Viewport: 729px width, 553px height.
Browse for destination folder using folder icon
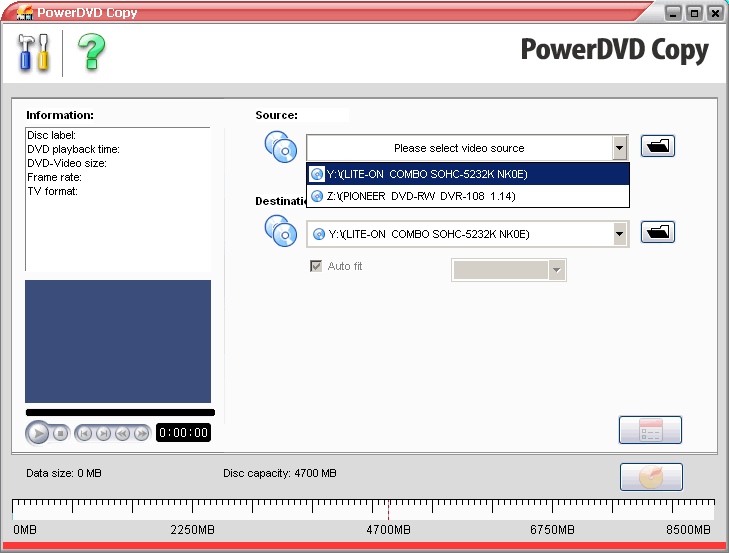click(657, 233)
